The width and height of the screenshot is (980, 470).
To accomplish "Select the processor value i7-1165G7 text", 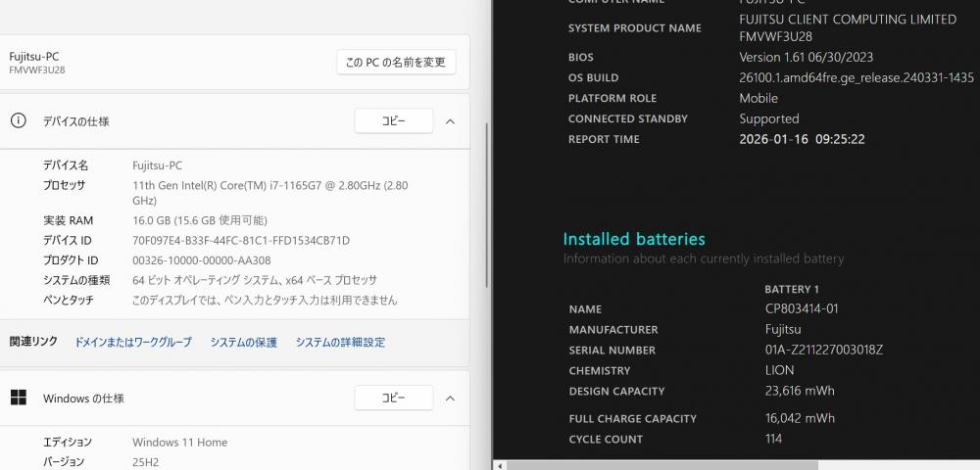I will click(270, 193).
